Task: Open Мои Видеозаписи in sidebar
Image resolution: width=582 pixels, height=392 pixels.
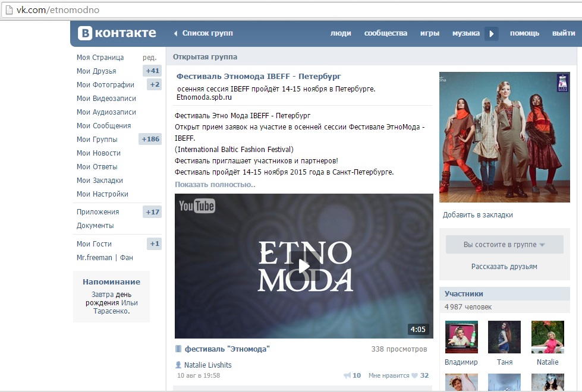Action: tap(106, 98)
